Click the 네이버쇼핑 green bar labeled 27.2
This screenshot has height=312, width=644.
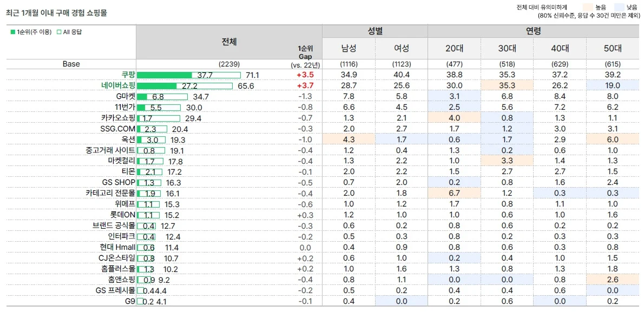coord(156,86)
